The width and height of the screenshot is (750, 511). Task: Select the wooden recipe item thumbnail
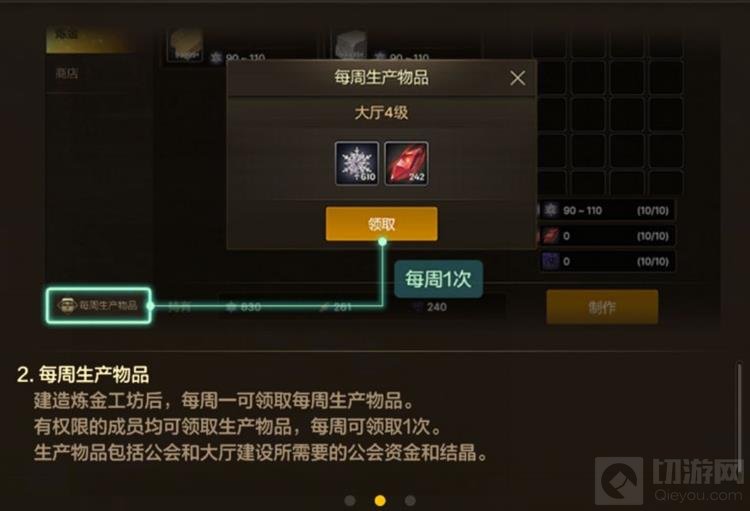[186, 45]
